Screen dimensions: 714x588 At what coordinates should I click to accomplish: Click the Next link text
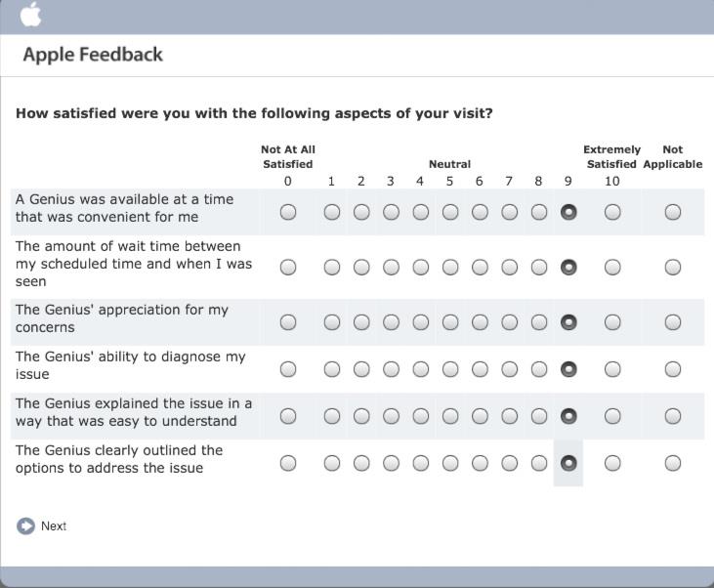(x=54, y=526)
